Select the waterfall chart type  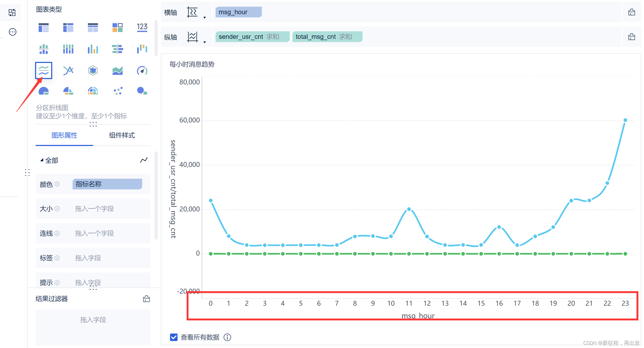(x=142, y=49)
